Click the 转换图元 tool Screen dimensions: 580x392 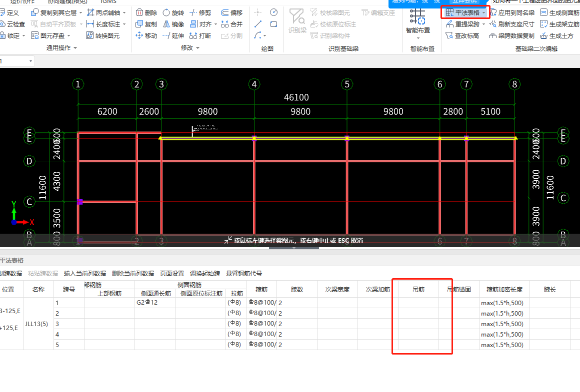pyautogui.click(x=103, y=35)
